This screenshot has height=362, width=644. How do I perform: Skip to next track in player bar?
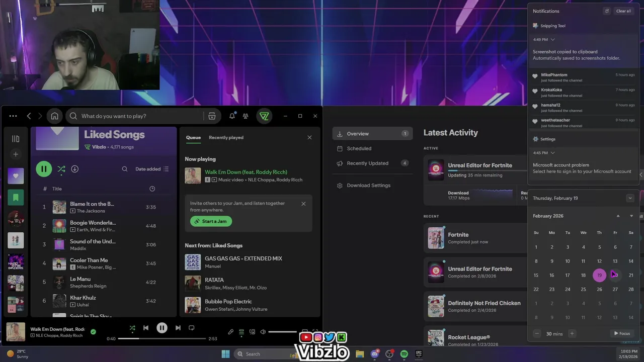pos(178,328)
